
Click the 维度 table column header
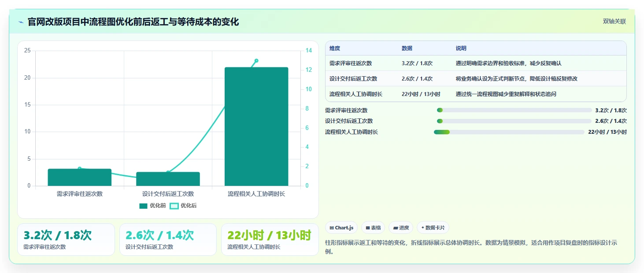point(335,48)
